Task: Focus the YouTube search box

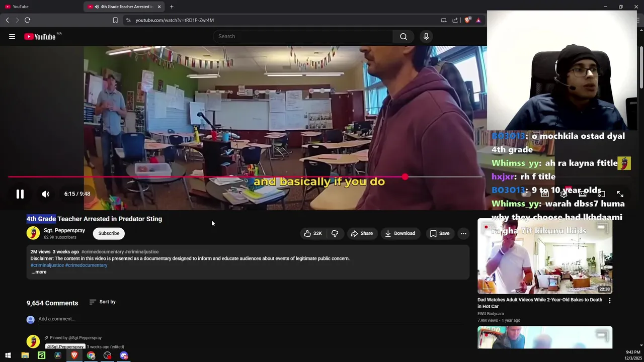Action: coord(303,36)
